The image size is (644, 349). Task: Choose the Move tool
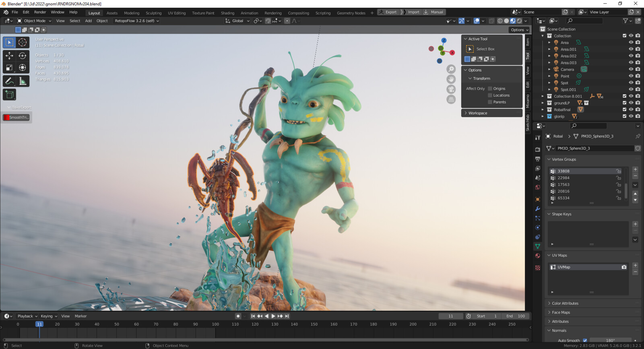point(9,56)
